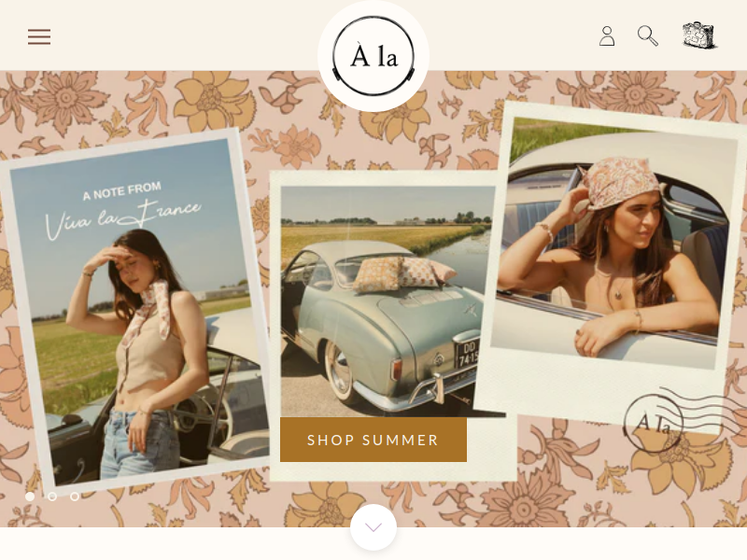Open the hamburger navigation menu
This screenshot has width=747, height=560.
click(39, 36)
